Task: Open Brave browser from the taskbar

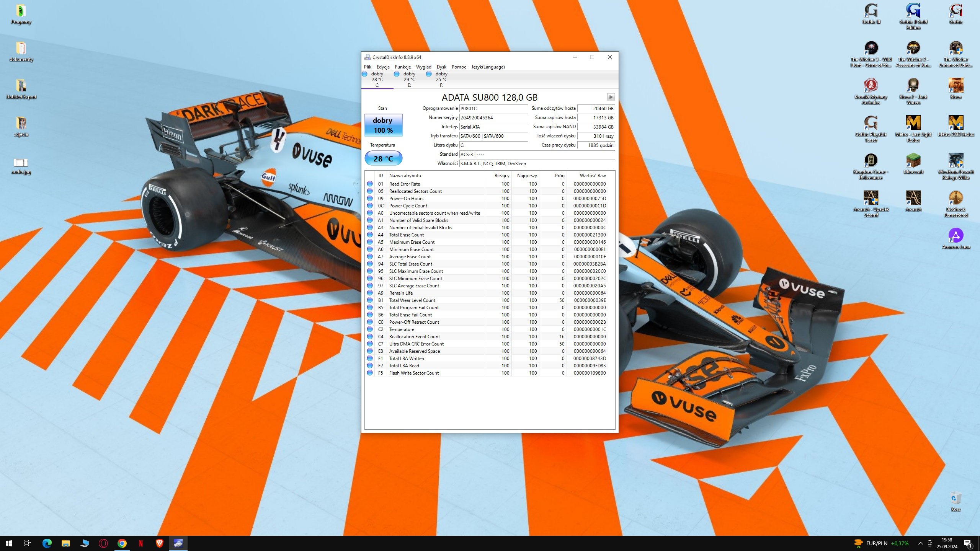Action: point(160,543)
